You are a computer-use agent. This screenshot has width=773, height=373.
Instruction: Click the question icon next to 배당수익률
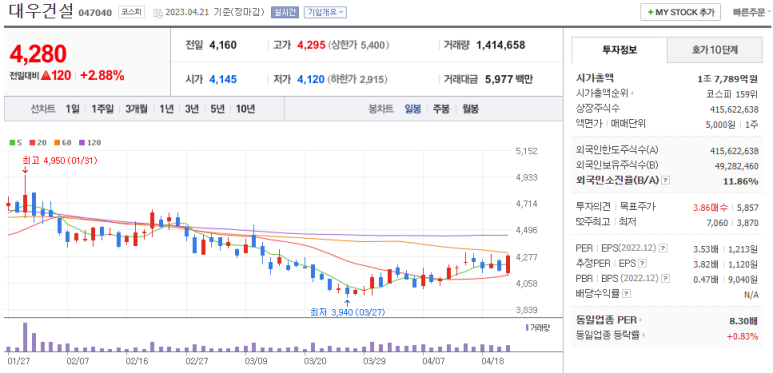click(627, 294)
